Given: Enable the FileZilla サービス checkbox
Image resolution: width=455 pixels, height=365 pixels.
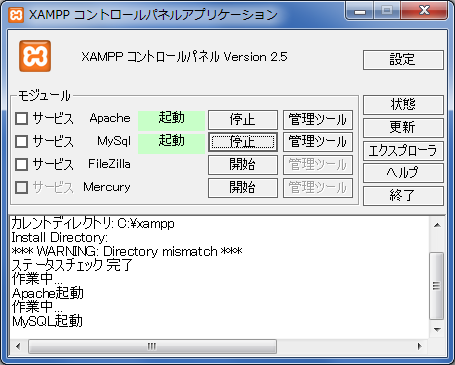Looking at the screenshot, I should point(22,164).
